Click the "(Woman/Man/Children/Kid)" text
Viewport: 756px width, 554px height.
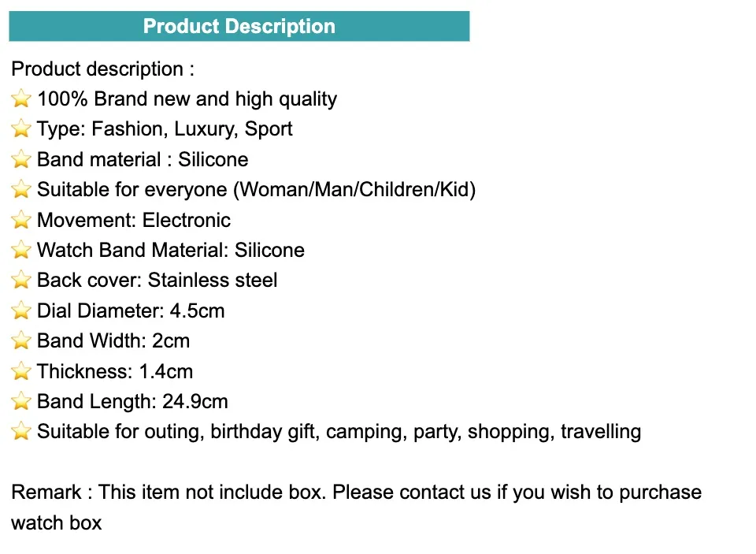[357, 190]
